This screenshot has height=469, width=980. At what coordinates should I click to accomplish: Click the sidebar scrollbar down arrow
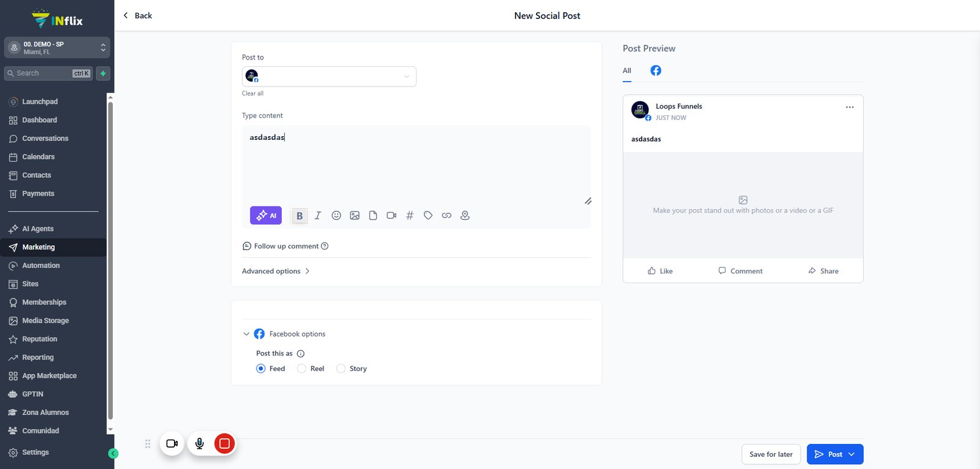(110, 430)
